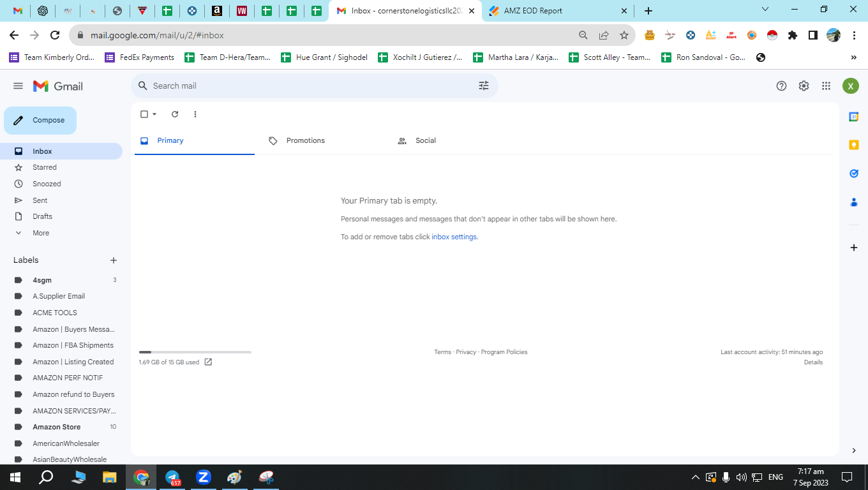Open the Gmail main menu hamburger icon

coord(18,86)
